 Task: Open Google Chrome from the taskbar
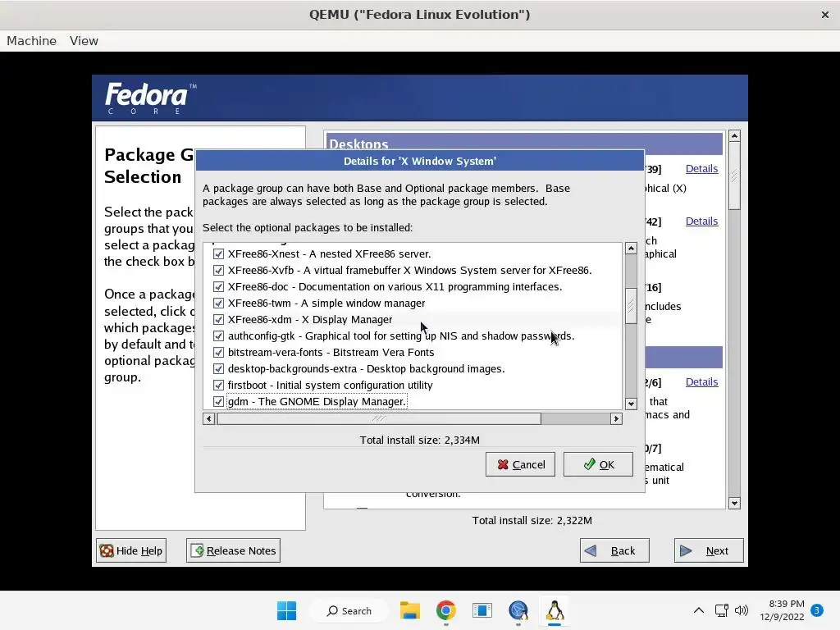(445, 610)
